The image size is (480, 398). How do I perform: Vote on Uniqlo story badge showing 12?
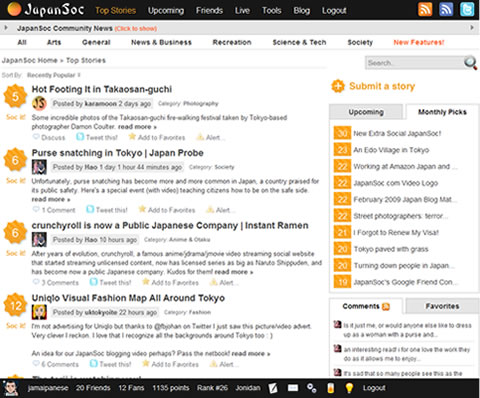tap(15, 305)
